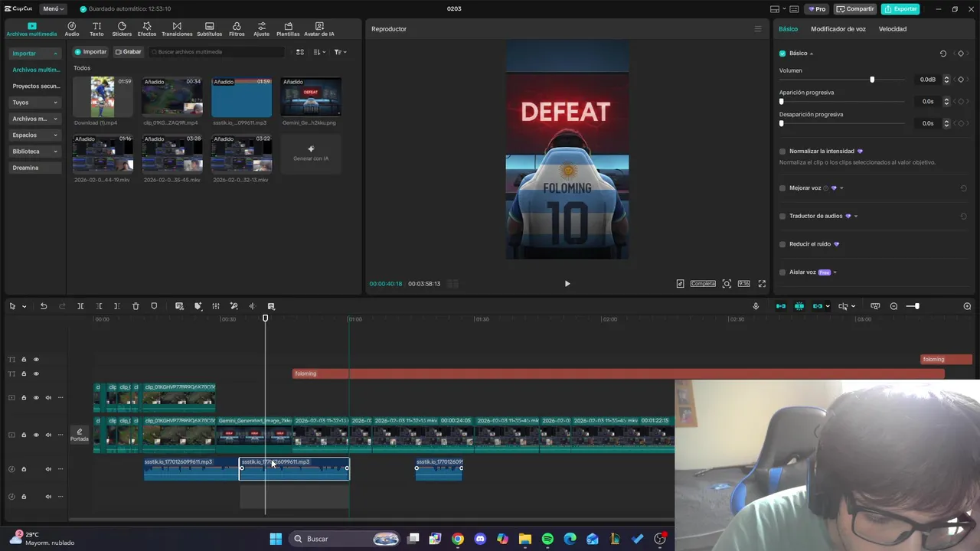Open the media sort dropdown

click(319, 52)
